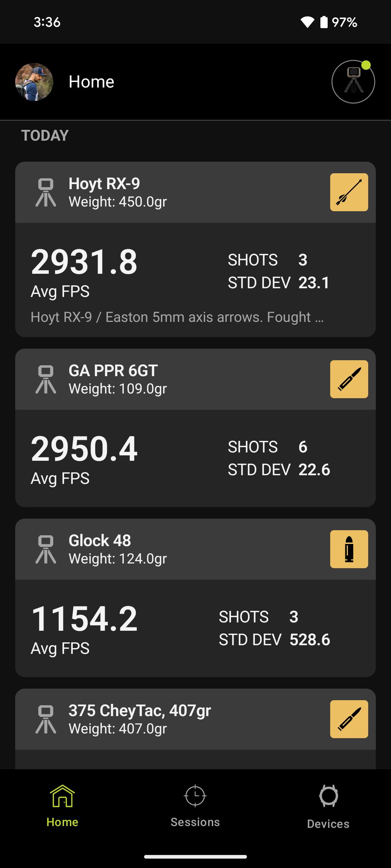Tap the tripod icon beside Hoyt RX-9

tap(46, 192)
